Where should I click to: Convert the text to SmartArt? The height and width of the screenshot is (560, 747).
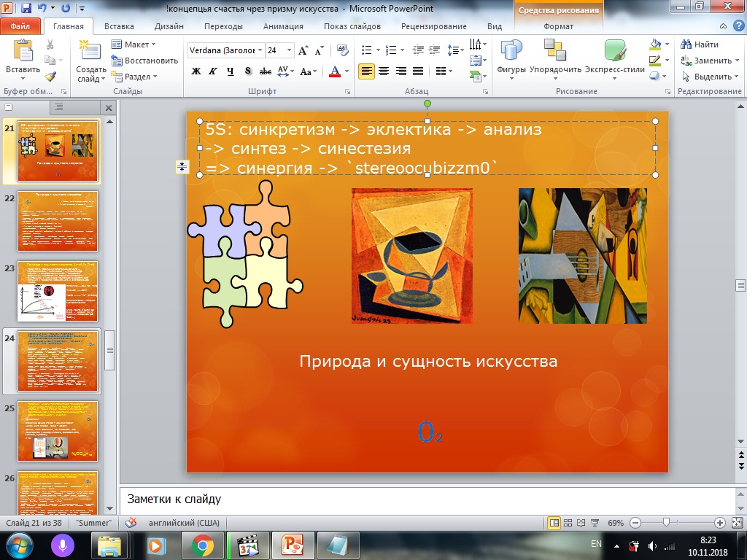(x=478, y=76)
